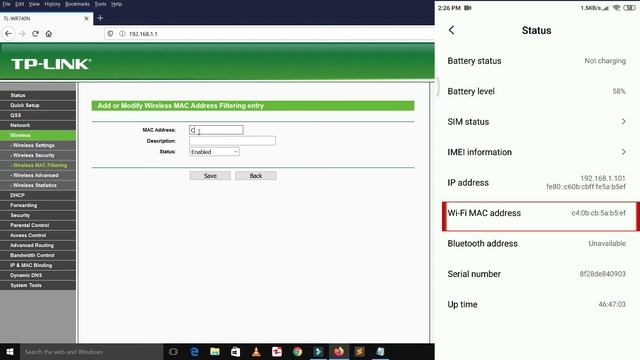Click the Back button on form

256,176
